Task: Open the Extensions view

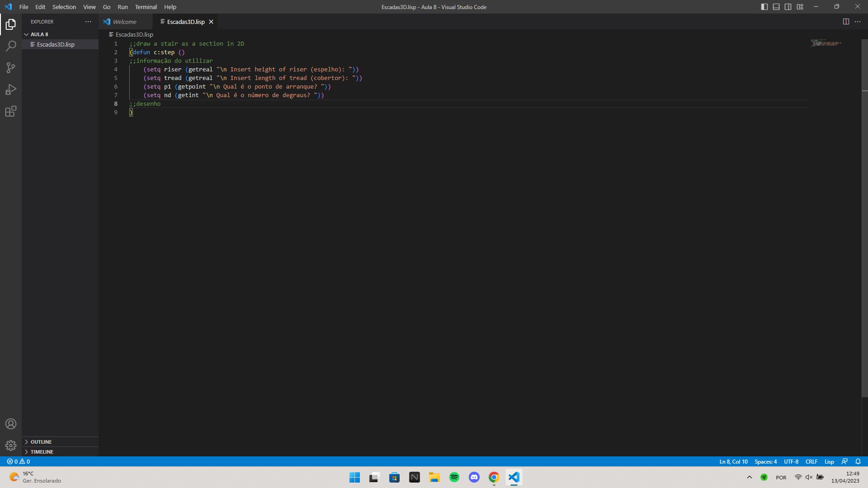Action: [11, 111]
